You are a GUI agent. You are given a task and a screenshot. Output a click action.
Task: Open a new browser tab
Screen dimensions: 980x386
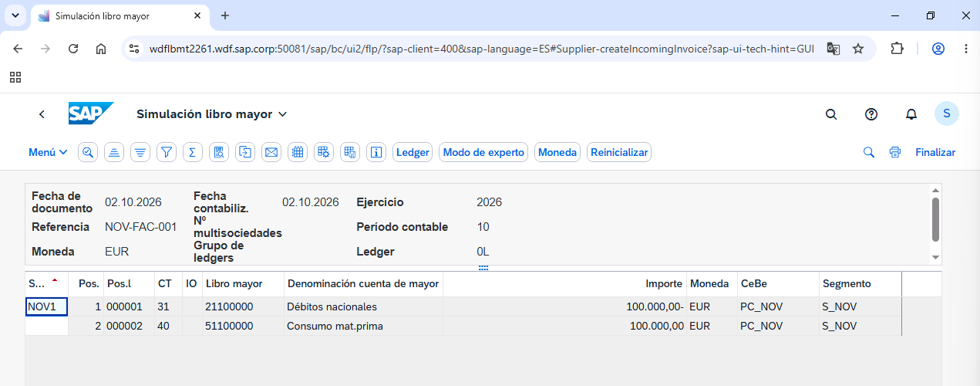pyautogui.click(x=225, y=15)
